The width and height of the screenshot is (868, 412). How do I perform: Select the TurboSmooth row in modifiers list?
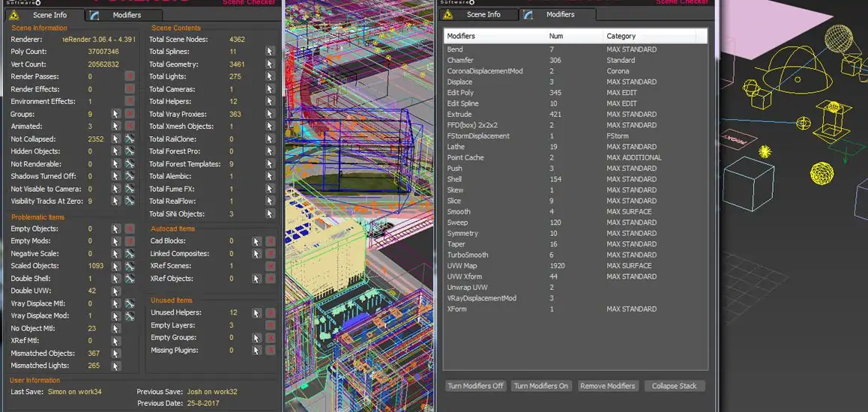[468, 255]
